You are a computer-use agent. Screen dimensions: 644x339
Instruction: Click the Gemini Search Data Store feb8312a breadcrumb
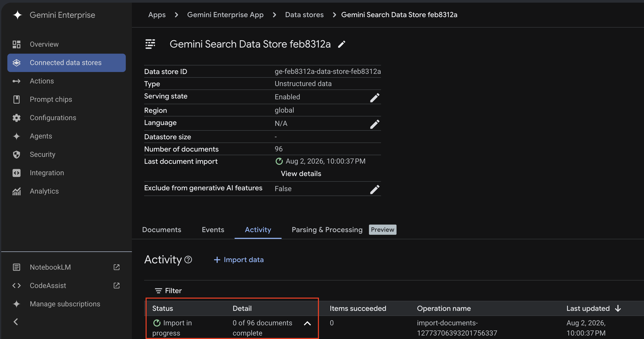399,15
